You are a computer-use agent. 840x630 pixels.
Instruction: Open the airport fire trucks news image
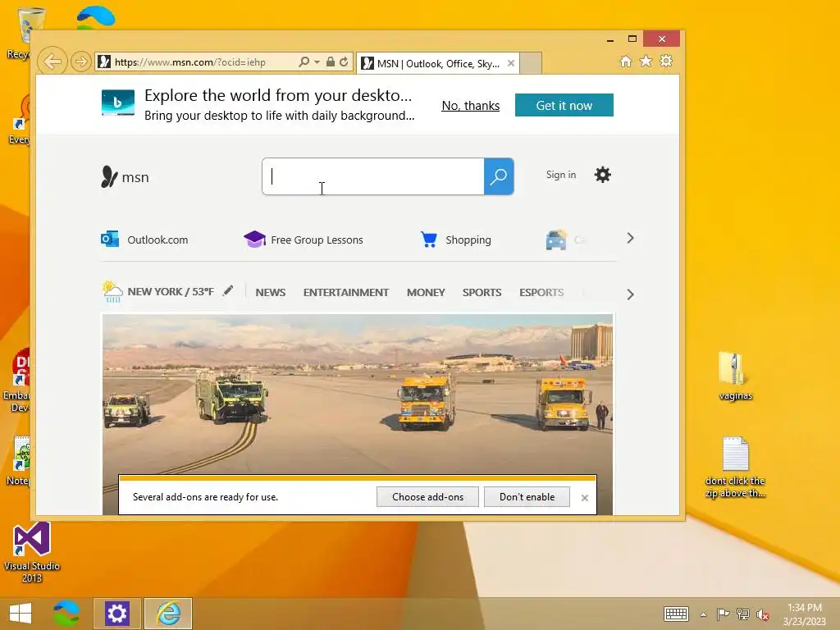pos(358,394)
